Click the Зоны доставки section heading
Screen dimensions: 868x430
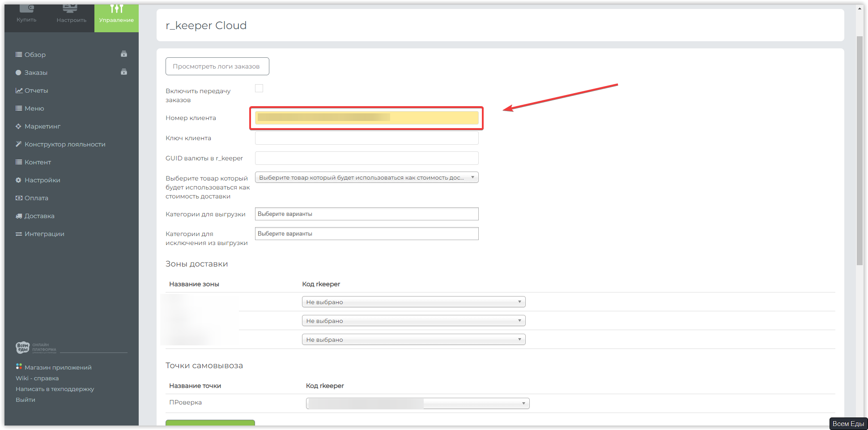click(x=197, y=264)
